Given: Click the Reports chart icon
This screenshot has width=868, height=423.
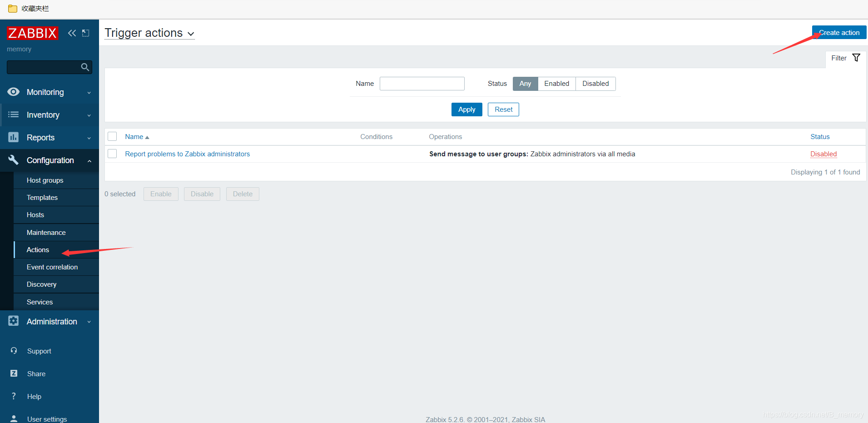Looking at the screenshot, I should coord(14,137).
